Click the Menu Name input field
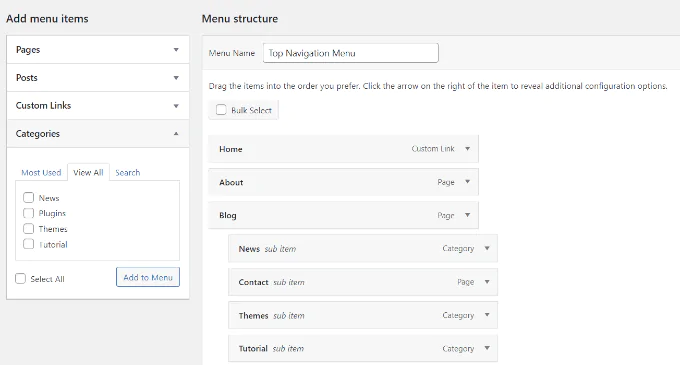680x365 pixels. tap(350, 53)
